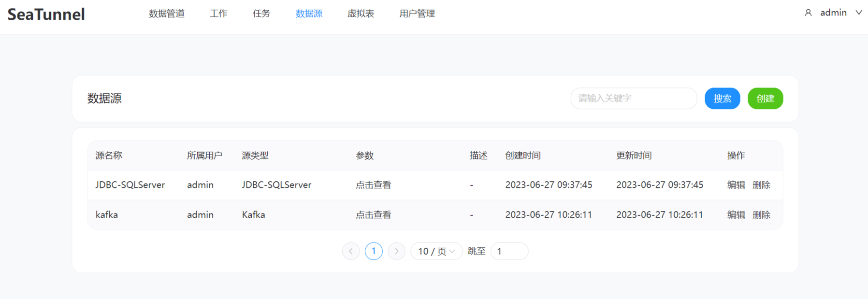868x299 pixels.
Task: View parameters 点击查看 for kafka row
Action: pyautogui.click(x=374, y=215)
